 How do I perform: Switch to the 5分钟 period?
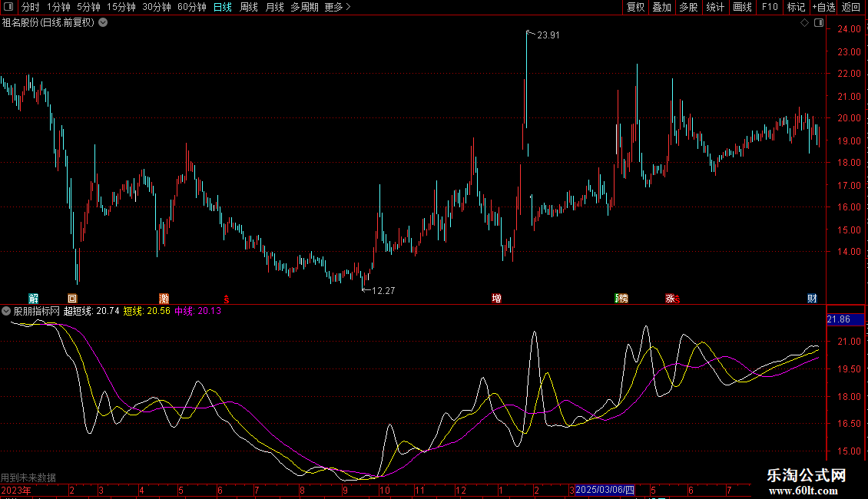[88, 7]
